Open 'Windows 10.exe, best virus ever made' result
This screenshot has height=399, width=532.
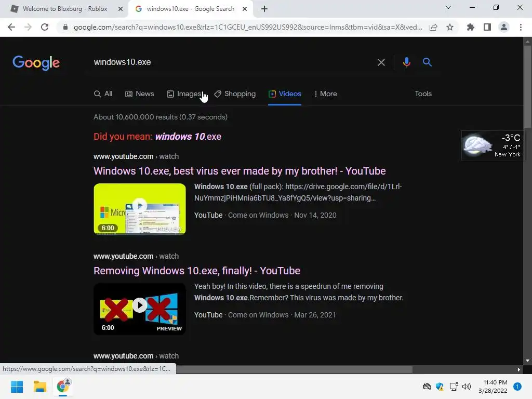click(x=240, y=171)
